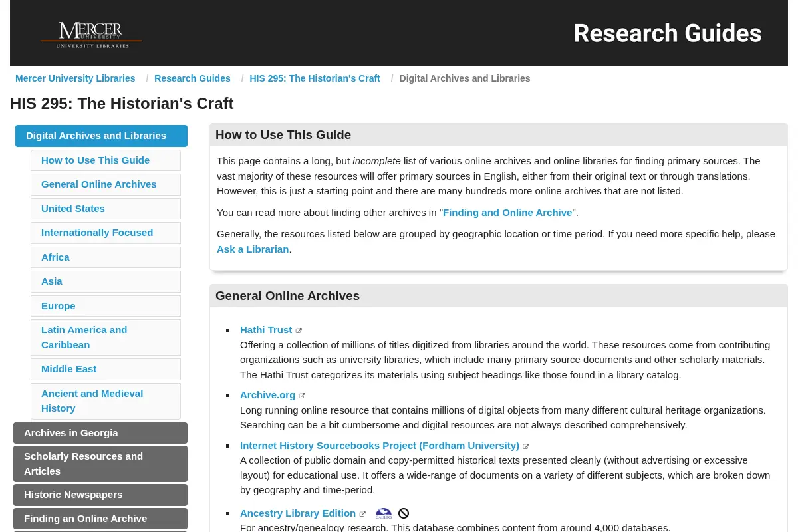The height and width of the screenshot is (532, 798).
Task: Open Latin America and Caribbean sidebar item
Action: [x=106, y=337]
